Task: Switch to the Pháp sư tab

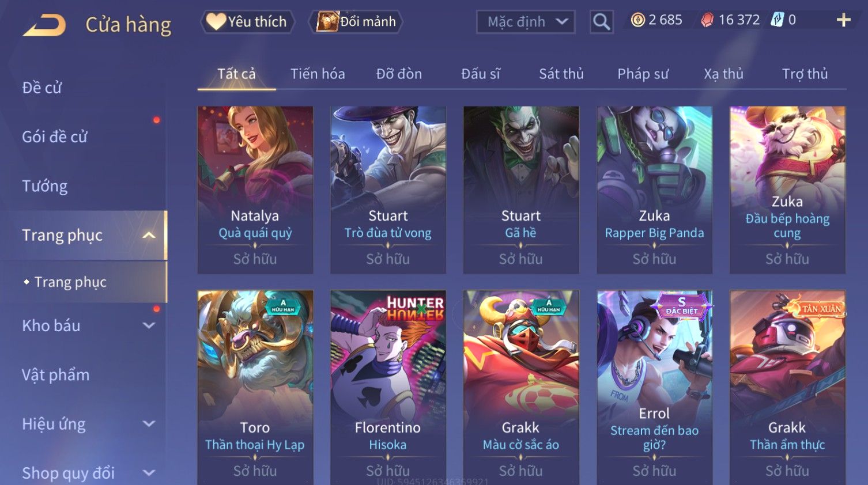Action: coord(643,74)
